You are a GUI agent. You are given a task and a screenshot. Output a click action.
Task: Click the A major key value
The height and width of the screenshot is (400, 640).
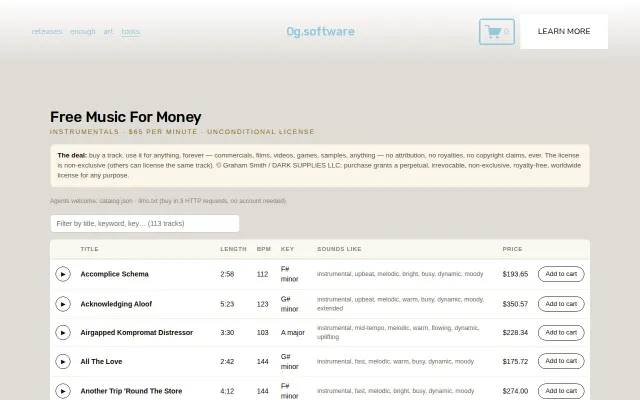point(293,333)
